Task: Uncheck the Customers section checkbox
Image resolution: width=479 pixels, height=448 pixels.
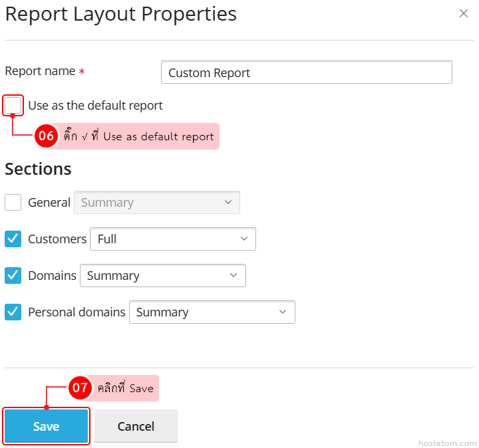Action: (13, 239)
